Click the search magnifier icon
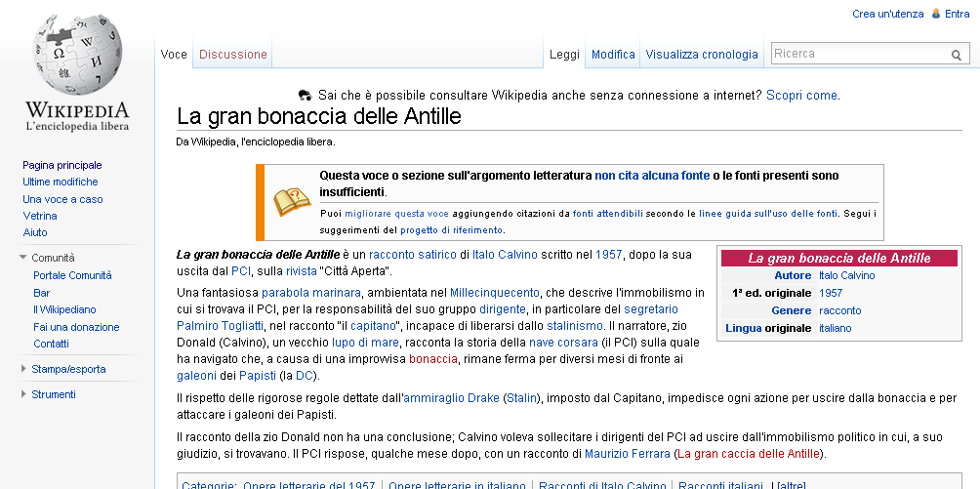Viewport: 980px width, 489px height. 957,55
